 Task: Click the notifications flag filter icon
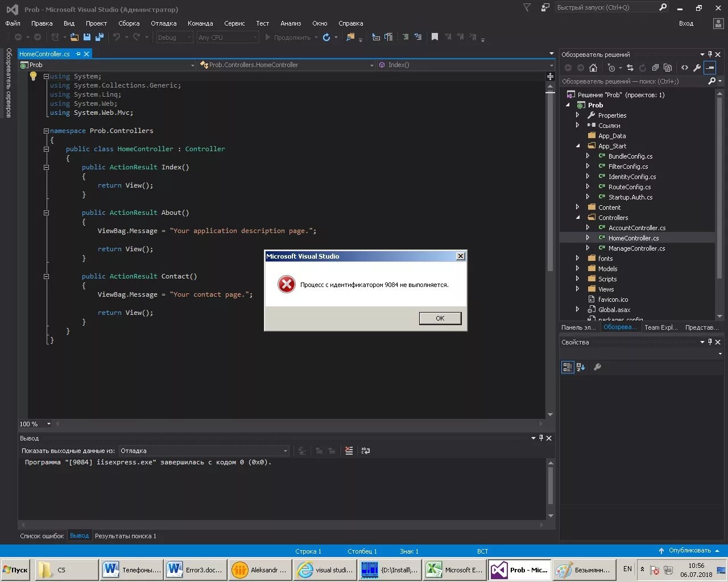(x=527, y=7)
